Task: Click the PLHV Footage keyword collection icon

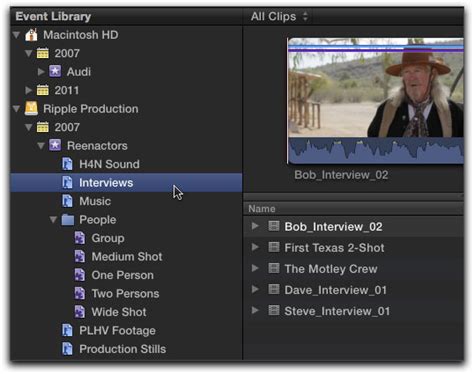Action: (x=67, y=330)
